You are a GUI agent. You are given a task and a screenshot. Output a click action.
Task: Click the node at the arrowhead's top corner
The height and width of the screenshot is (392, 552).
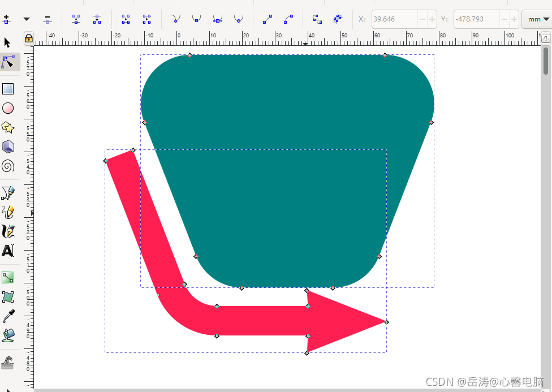[x=307, y=291]
